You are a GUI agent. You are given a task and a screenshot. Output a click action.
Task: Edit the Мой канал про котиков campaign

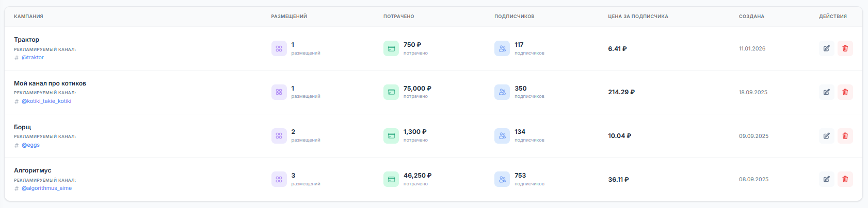point(826,92)
